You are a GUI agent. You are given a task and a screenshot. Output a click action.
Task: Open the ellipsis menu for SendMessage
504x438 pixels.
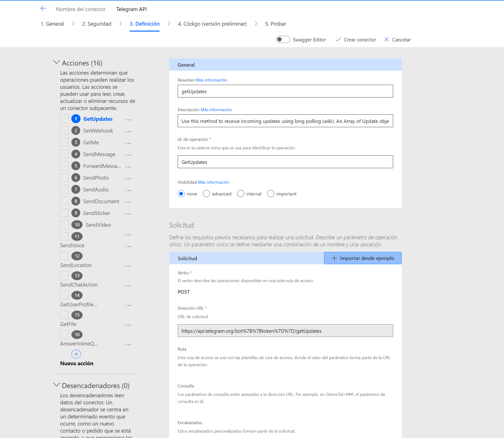(128, 155)
